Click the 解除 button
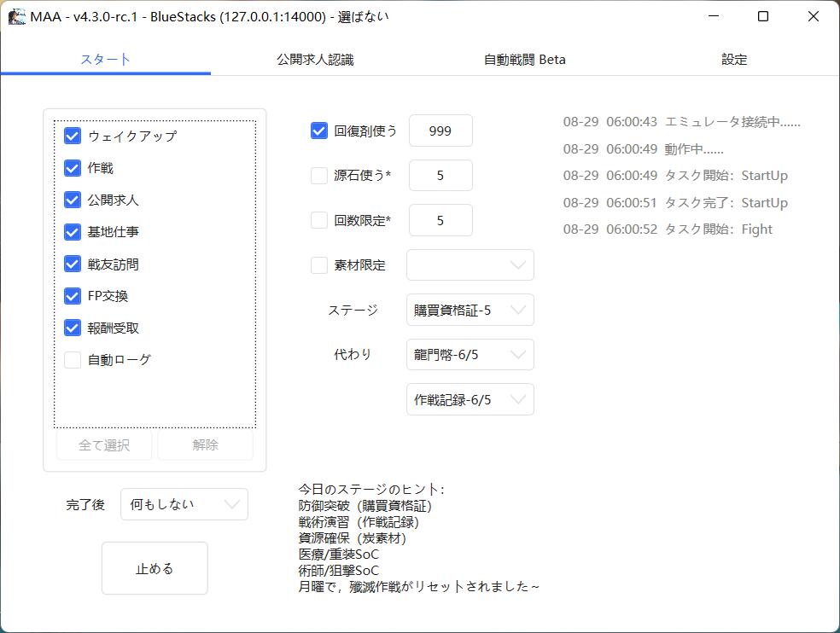 205,445
